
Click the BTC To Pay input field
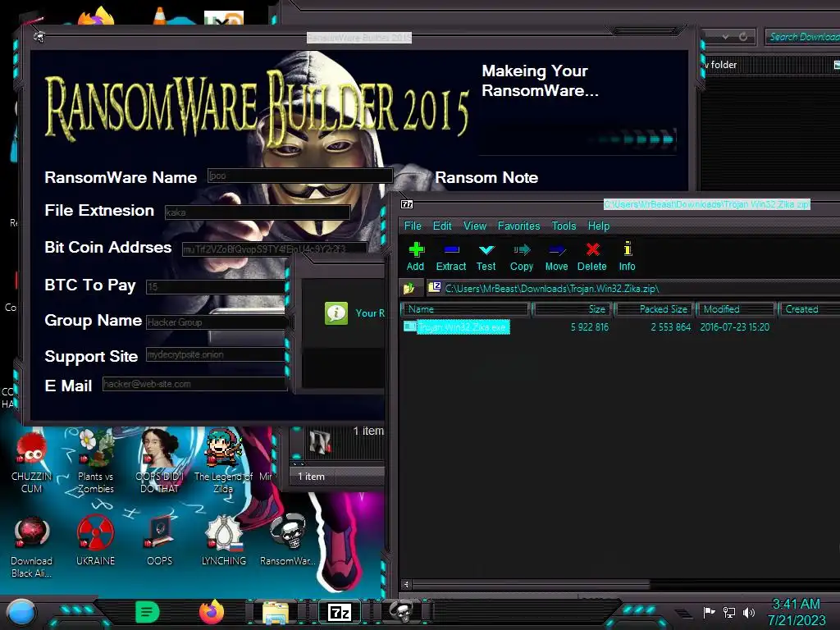(216, 287)
